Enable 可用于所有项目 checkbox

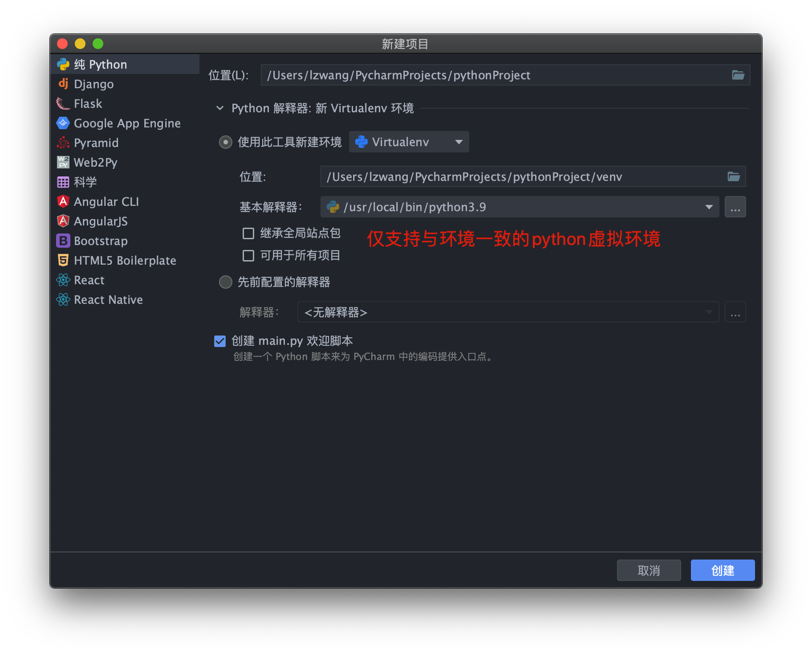pyautogui.click(x=248, y=255)
